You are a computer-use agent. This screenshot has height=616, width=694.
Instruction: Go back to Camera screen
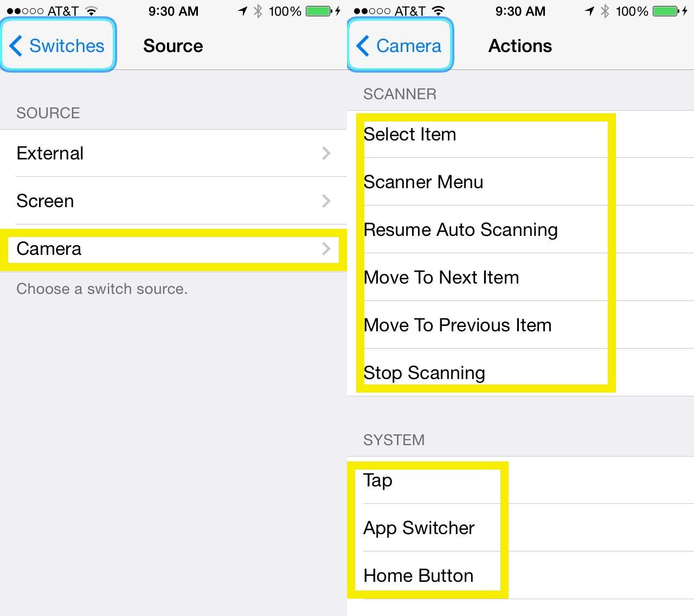(400, 46)
